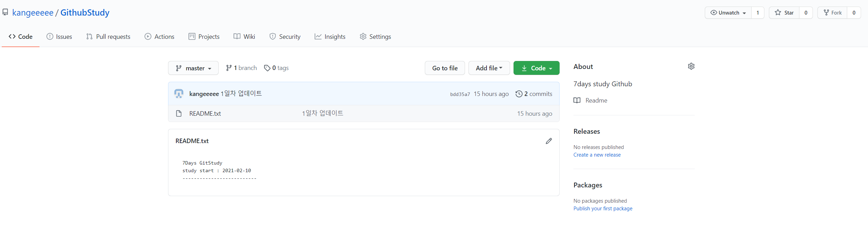
Task: Open the kangeeeee user profile link
Action: point(33,13)
